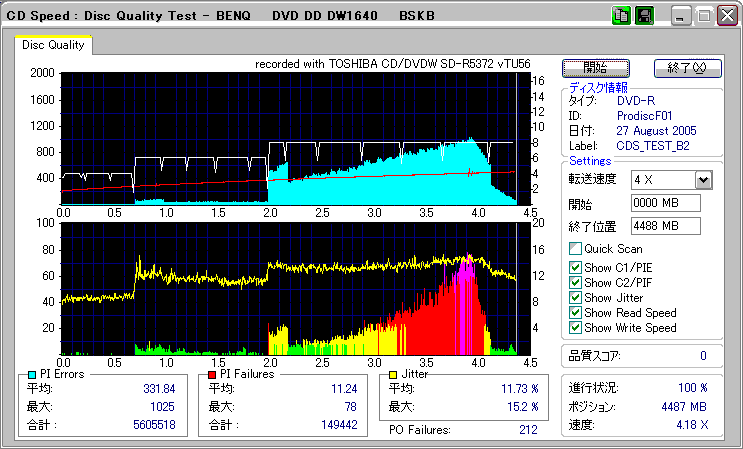This screenshot has height=449, width=743.
Task: Minimize the Disc Quality Test window
Action: coord(682,16)
